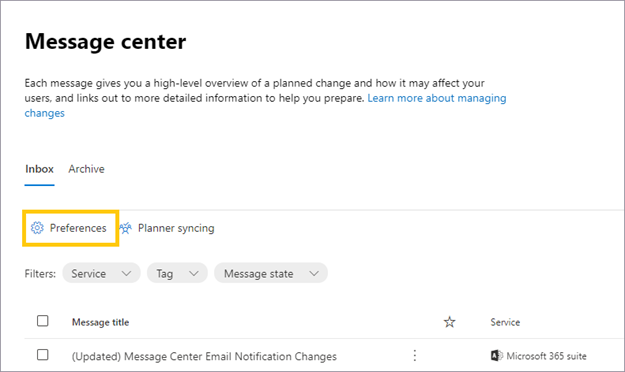Click the Message state chevron arrow
Screen dimensions: 625x372
(x=314, y=274)
